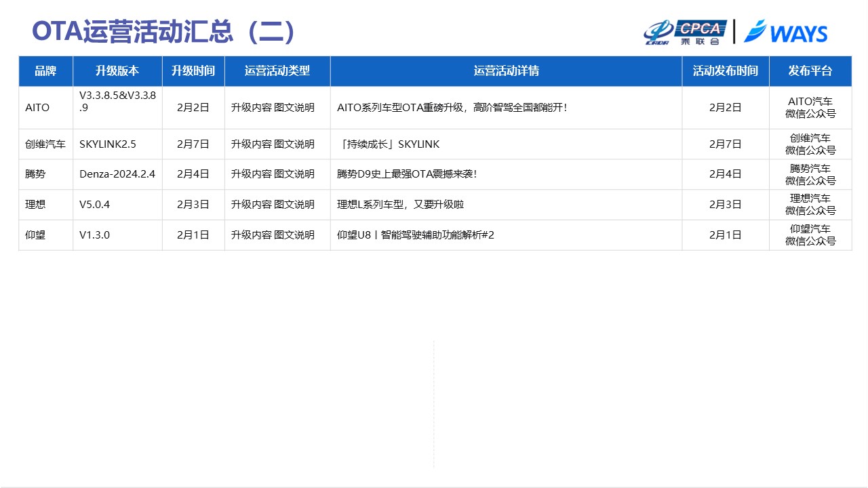Select the 仰望 brand cell
The image size is (868, 488).
[45, 235]
